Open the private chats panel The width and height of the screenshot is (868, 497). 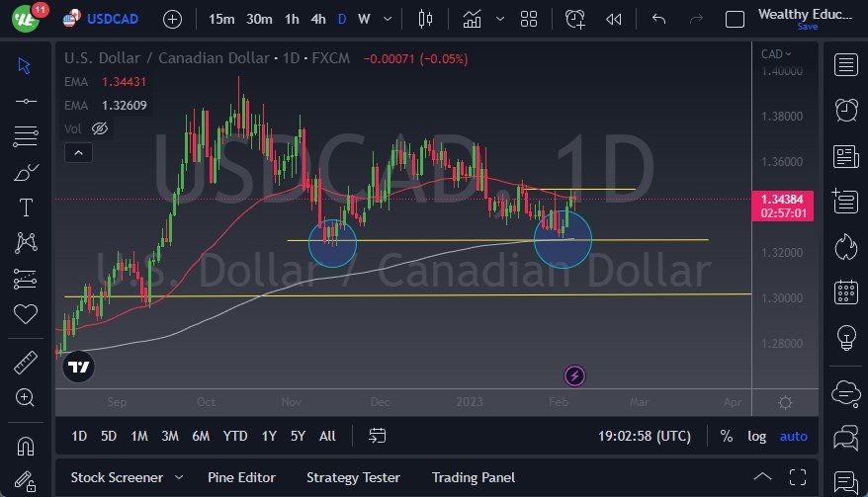(x=846, y=438)
